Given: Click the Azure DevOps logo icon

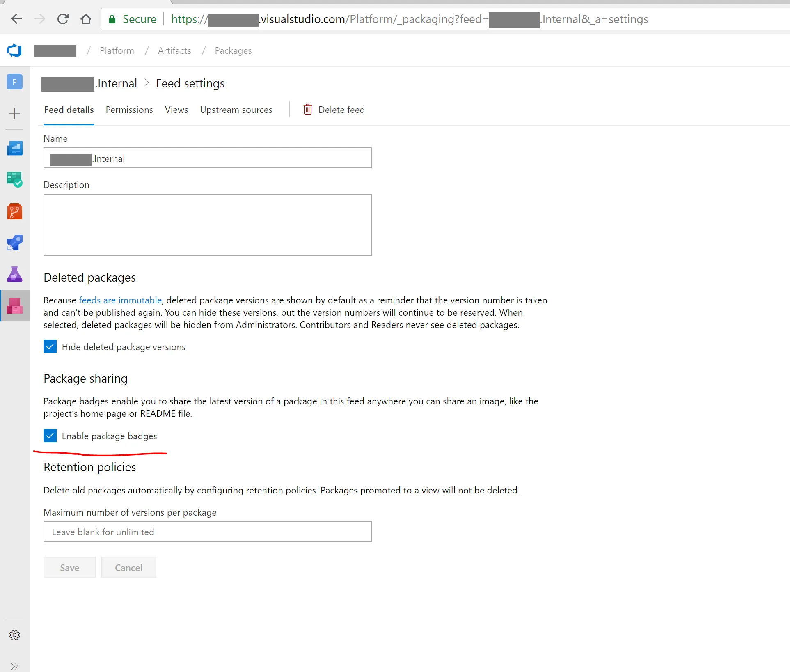Looking at the screenshot, I should [14, 50].
